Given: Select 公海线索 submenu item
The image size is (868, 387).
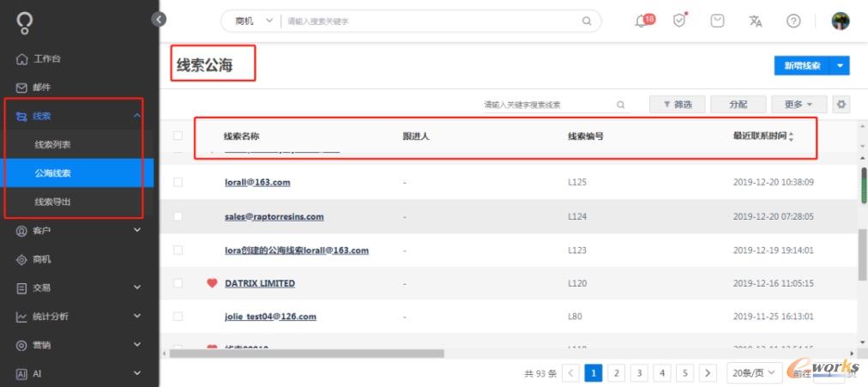Looking at the screenshot, I should pos(77,173).
